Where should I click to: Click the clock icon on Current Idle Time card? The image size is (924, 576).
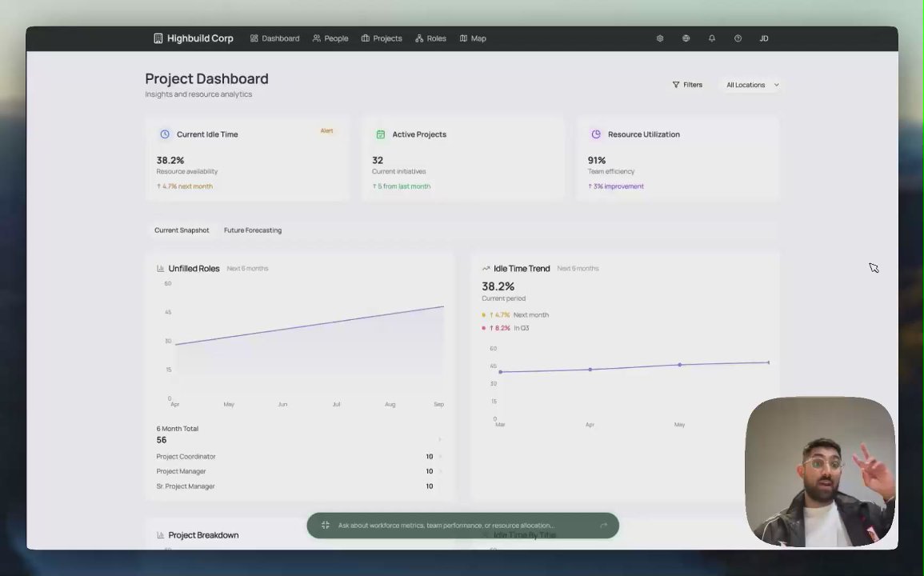pos(165,134)
